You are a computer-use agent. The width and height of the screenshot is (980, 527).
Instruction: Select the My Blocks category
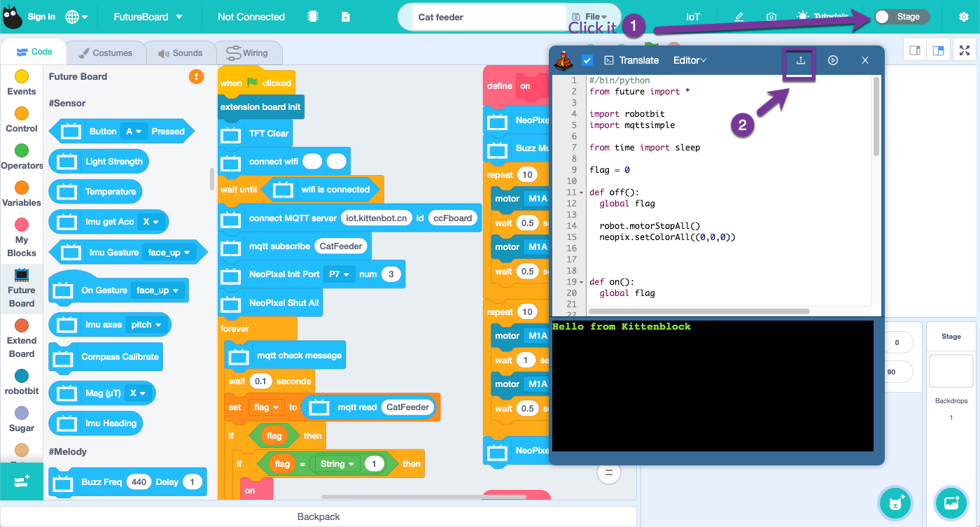click(x=22, y=237)
